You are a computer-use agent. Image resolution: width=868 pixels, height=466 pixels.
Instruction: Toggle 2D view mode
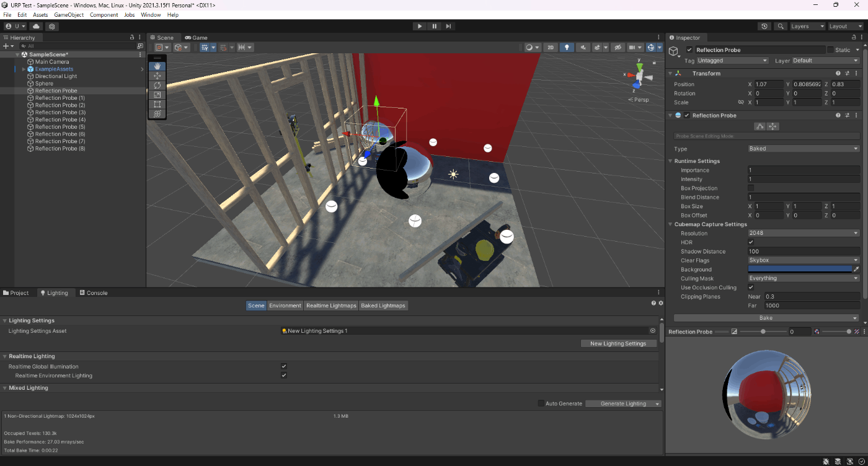551,47
